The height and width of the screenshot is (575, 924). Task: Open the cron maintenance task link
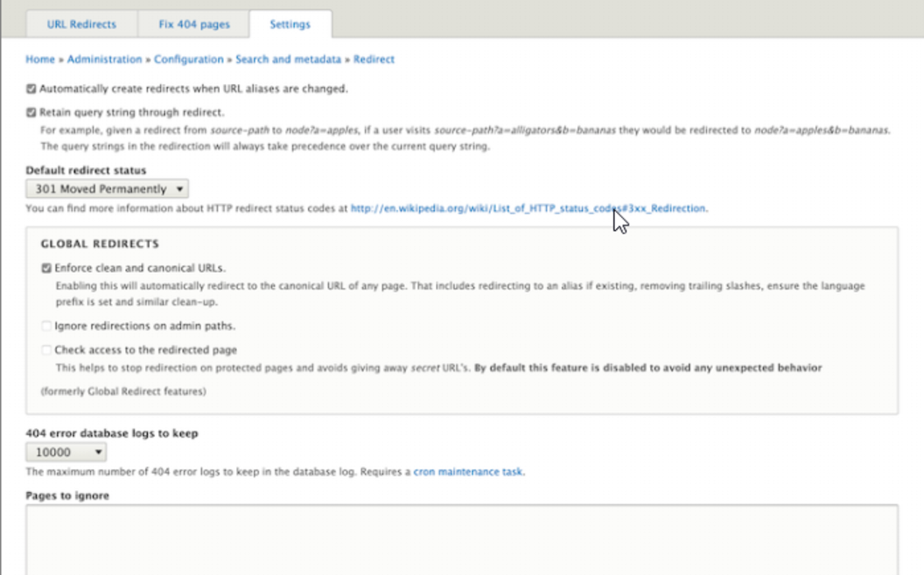tap(468, 471)
